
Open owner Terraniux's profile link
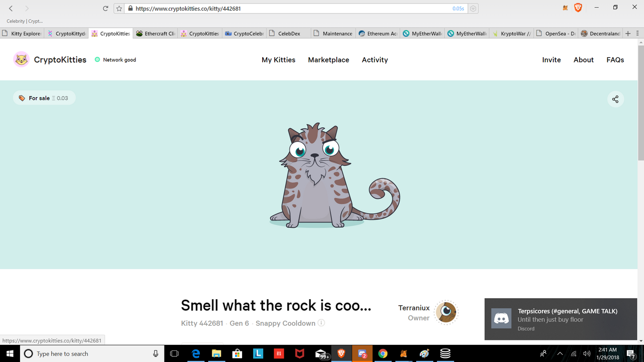[x=414, y=308]
